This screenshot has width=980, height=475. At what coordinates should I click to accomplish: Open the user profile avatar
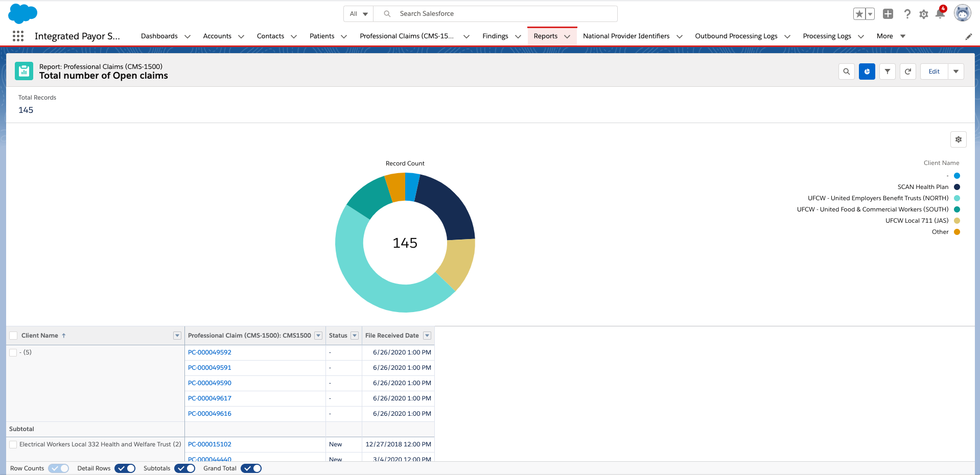[x=963, y=13]
